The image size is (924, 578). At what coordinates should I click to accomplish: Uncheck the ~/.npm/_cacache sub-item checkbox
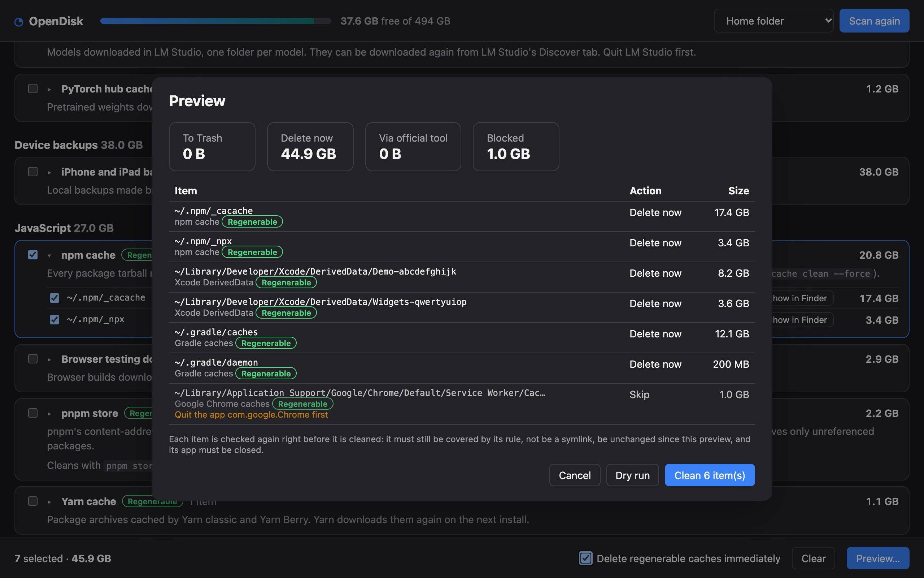click(x=55, y=298)
